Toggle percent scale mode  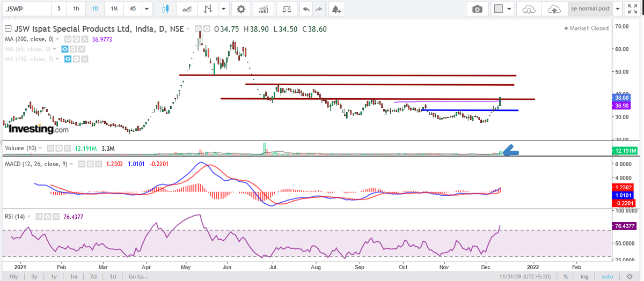565,277
